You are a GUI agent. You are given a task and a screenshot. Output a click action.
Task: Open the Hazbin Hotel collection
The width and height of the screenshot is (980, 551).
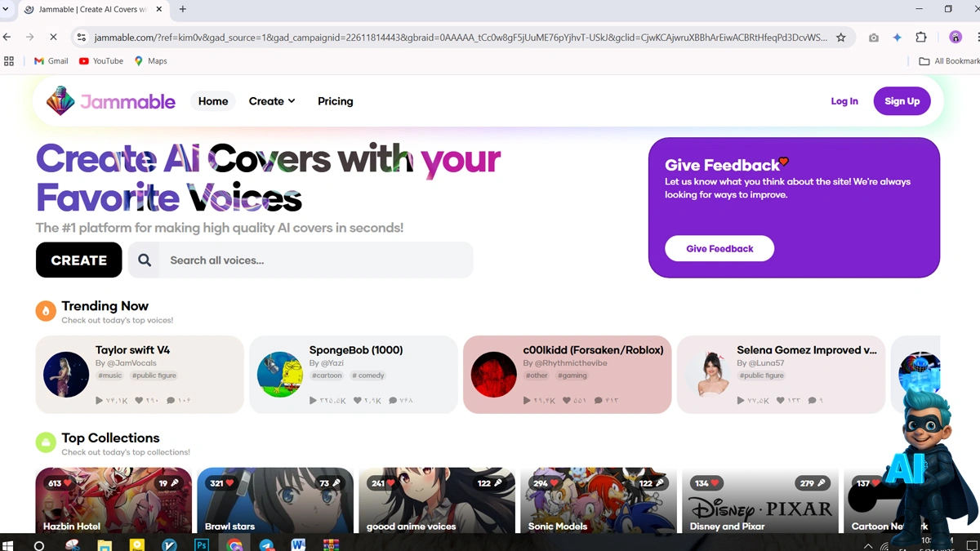[x=114, y=500]
